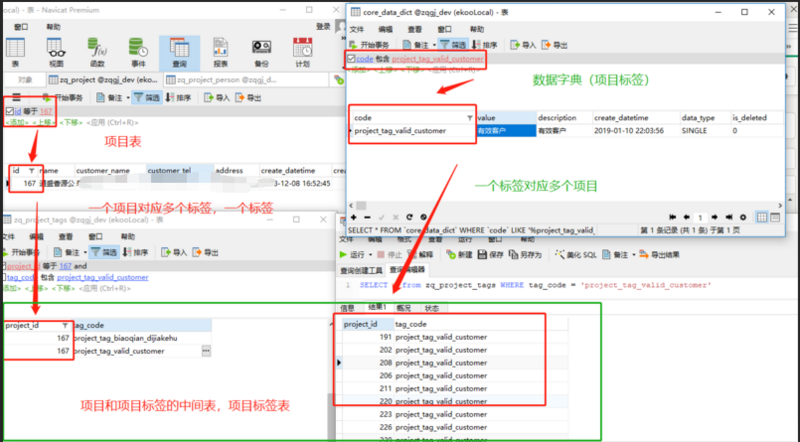
Task: Click 导入 import in core_data_dict window
Action: (522, 45)
